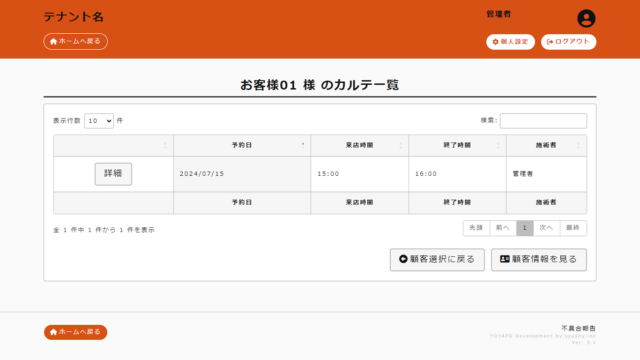Click the ホームへ戻る button in the footer
The height and width of the screenshot is (360, 640).
pos(76,332)
